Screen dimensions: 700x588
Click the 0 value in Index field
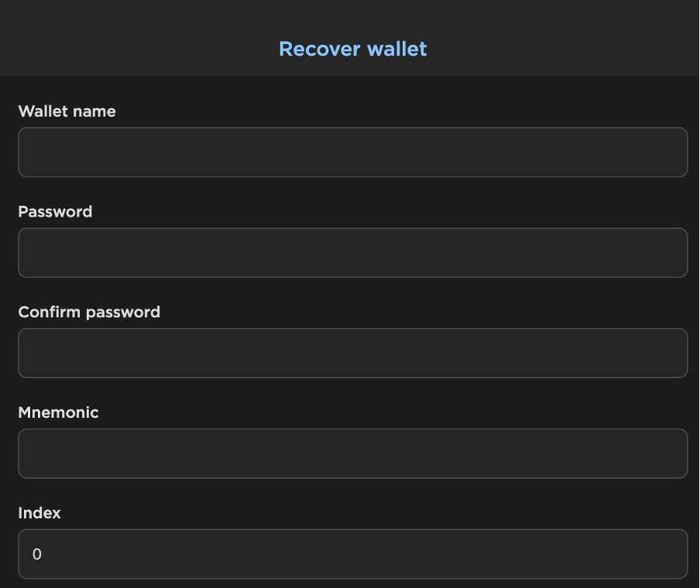click(37, 555)
